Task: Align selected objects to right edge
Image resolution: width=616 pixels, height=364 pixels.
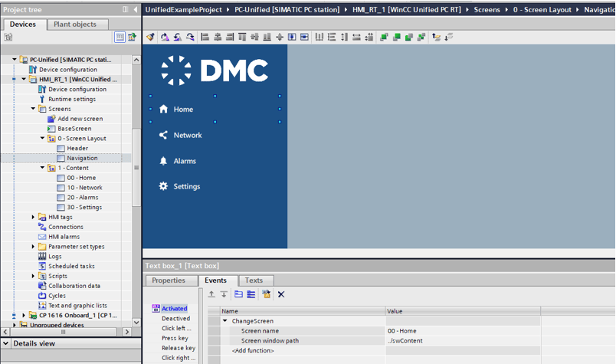Action: 230,37
